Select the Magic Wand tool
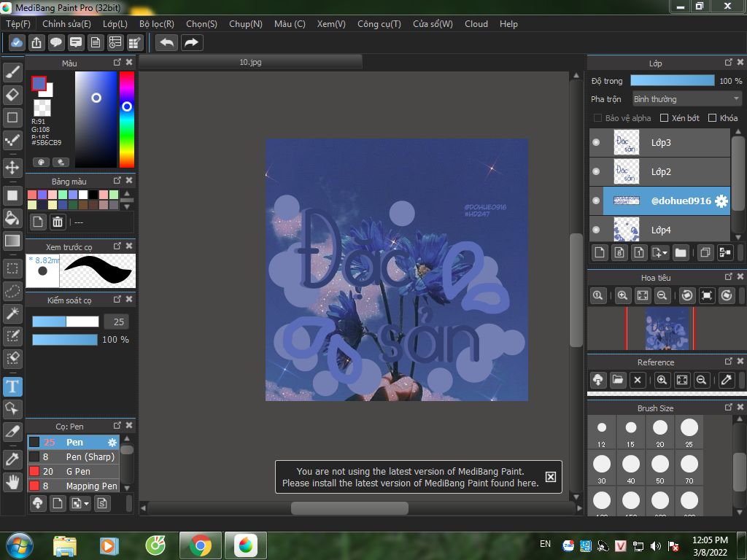The width and height of the screenshot is (747, 560). (13, 314)
